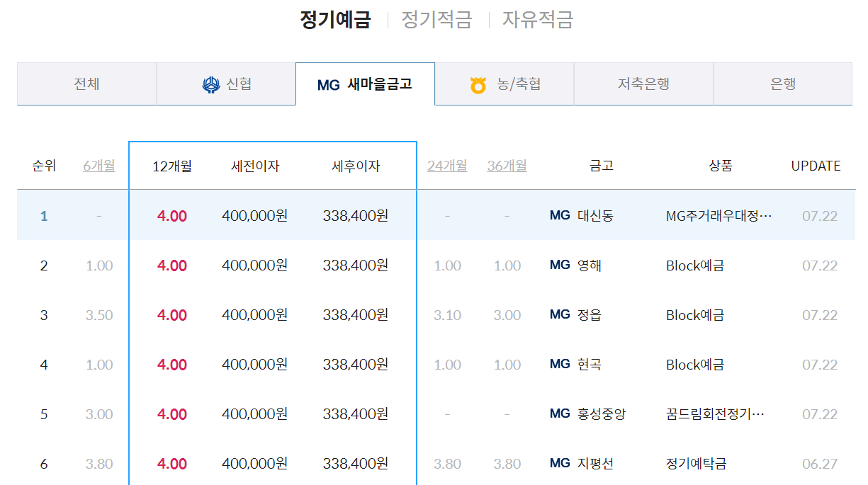Click 3.00 six-month rate for 홍성중앙
The image size is (868, 485).
[x=99, y=414]
